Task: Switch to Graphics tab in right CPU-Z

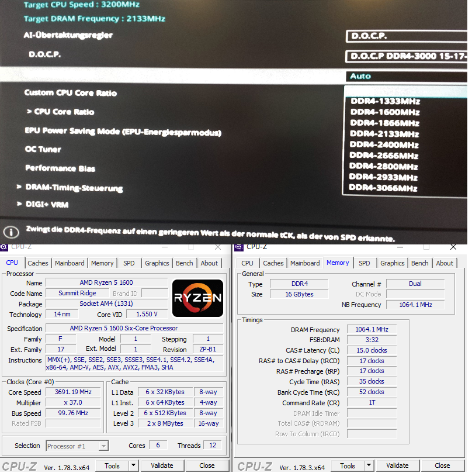Action: coord(392,263)
